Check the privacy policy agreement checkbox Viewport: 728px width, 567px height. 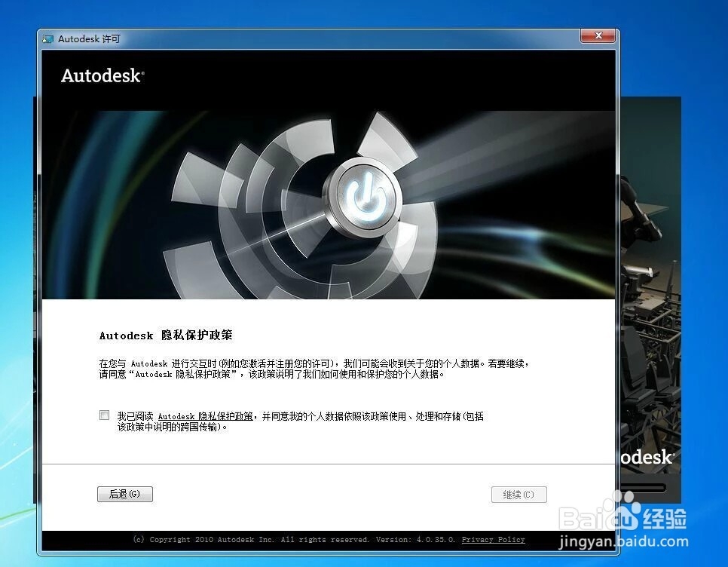click(x=105, y=415)
